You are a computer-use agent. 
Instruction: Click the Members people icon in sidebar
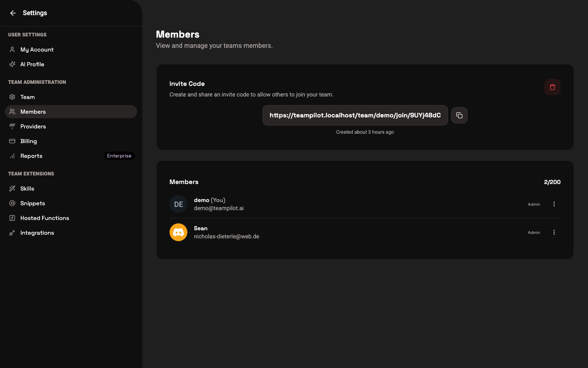point(12,112)
